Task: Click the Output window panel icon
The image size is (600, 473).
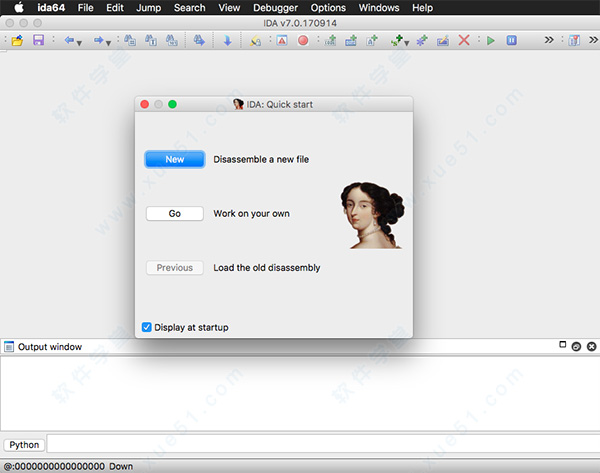Action: tap(9, 347)
